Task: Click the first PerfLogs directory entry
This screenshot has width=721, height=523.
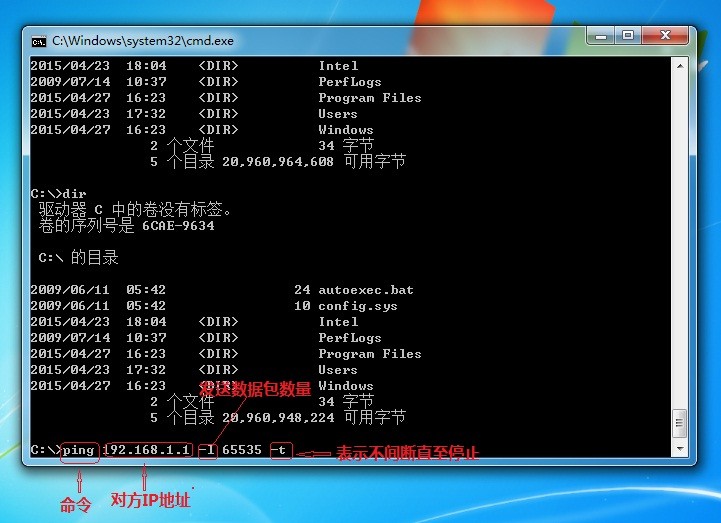Action: click(350, 82)
